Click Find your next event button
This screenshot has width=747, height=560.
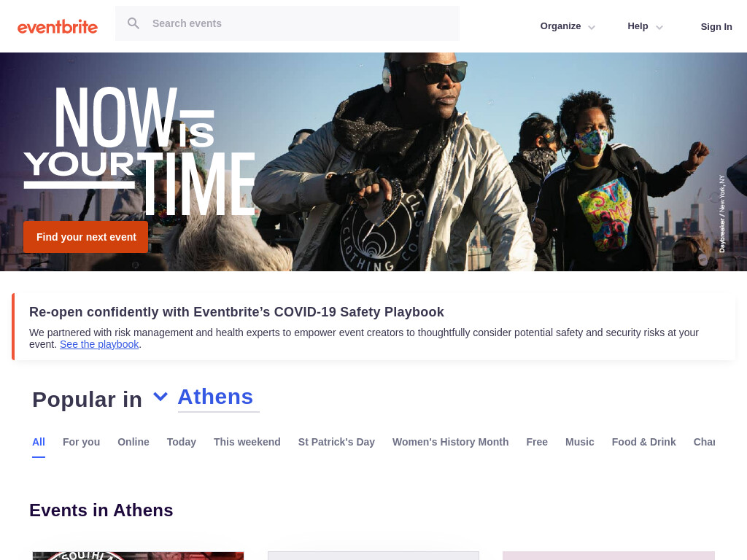(86, 237)
